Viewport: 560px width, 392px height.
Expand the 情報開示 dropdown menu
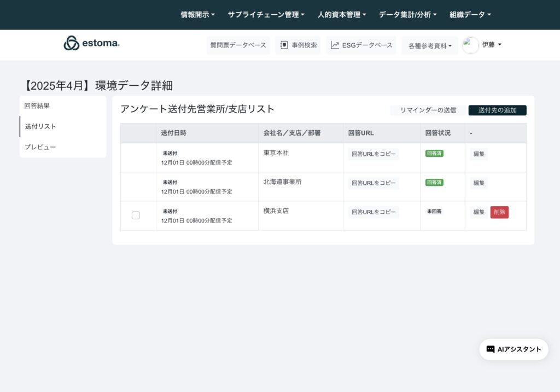click(197, 15)
